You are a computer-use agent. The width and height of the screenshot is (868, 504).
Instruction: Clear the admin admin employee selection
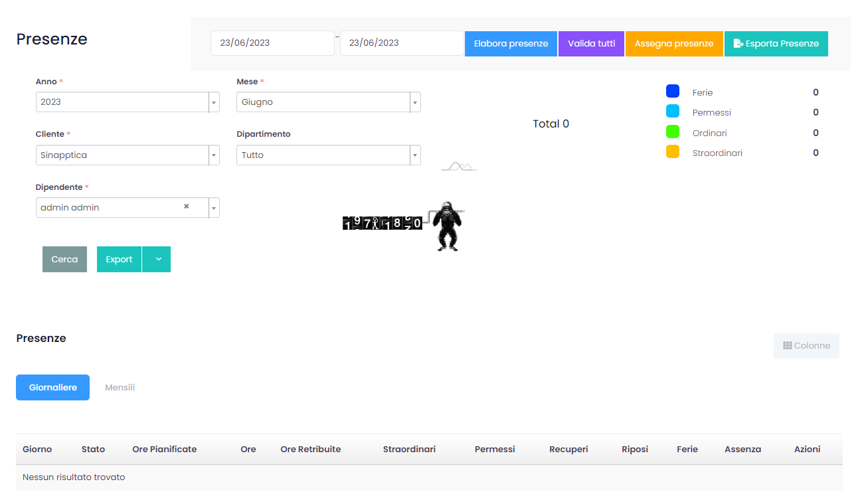click(186, 207)
